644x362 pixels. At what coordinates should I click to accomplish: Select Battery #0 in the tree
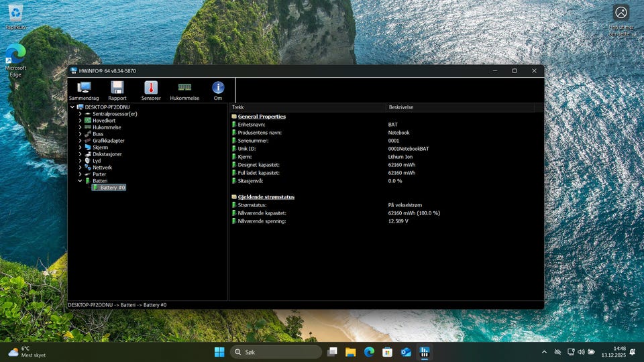point(112,188)
